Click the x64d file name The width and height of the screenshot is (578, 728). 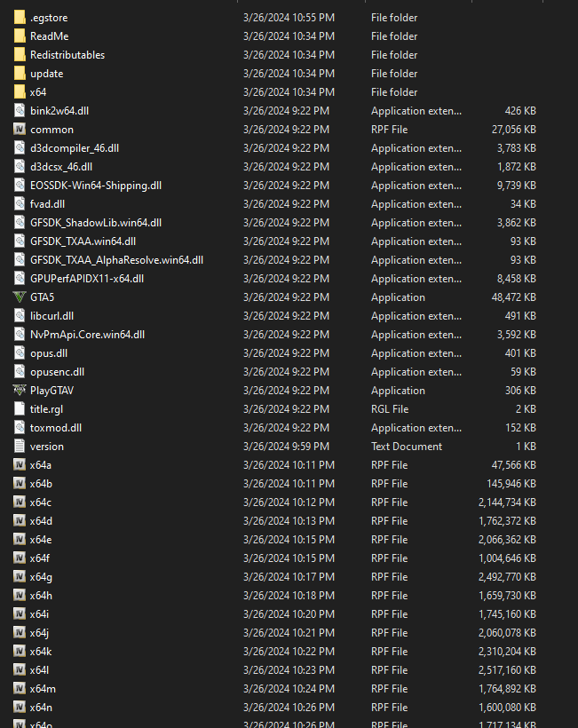pyautogui.click(x=41, y=521)
